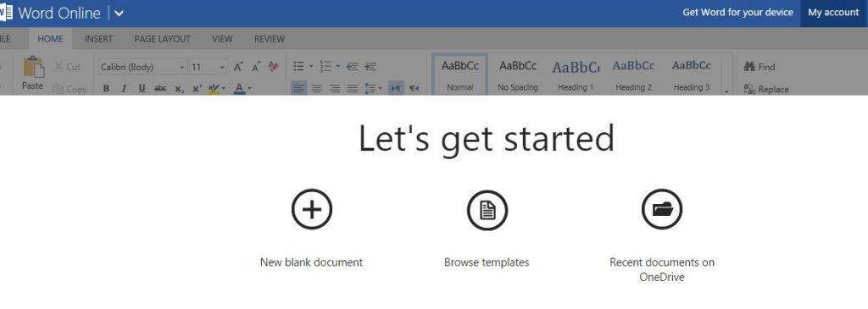
Task: Insert a numbered list
Action: (325, 67)
